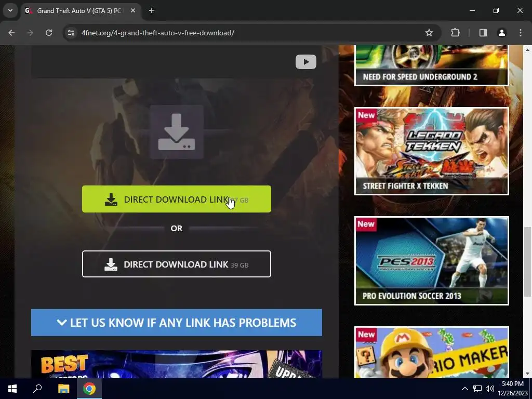Click the browser back arrow
Image resolution: width=532 pixels, height=399 pixels.
click(x=11, y=33)
